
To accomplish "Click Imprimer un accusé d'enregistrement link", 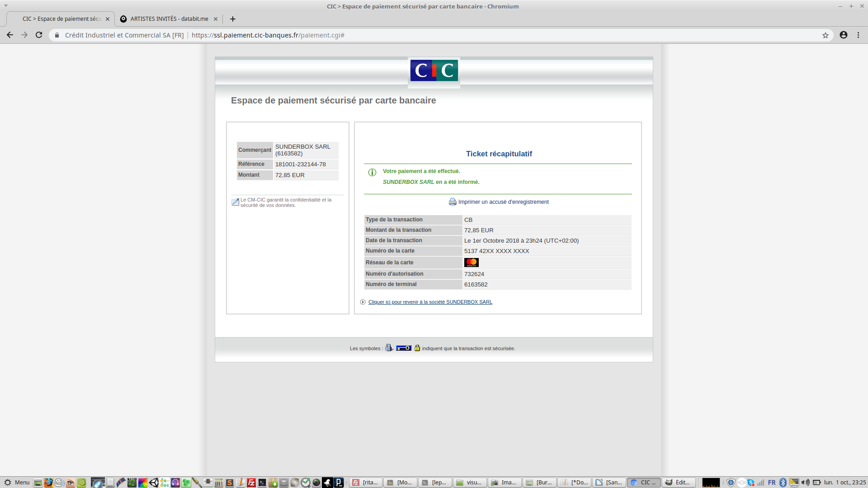I will (x=503, y=202).
